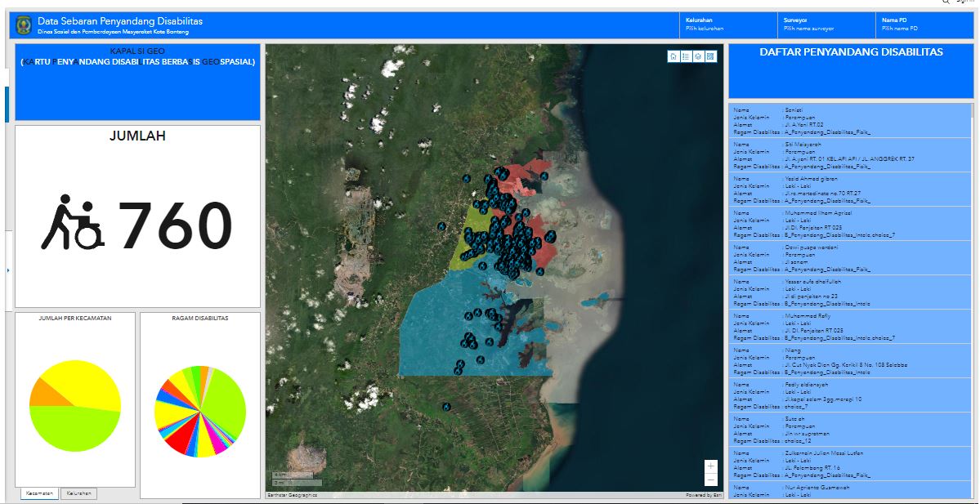Open the map layers icon

coord(698,56)
